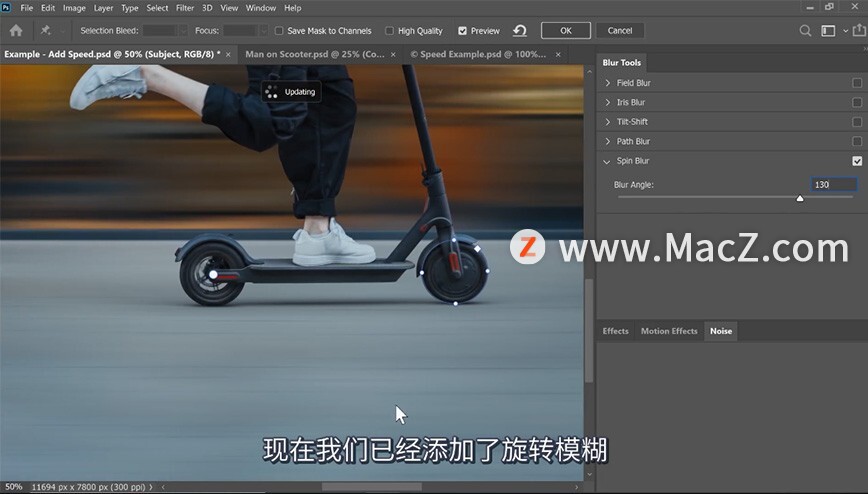Viewport: 868px width, 494px height.
Task: Select the Blur Tools panel tab
Action: point(622,63)
